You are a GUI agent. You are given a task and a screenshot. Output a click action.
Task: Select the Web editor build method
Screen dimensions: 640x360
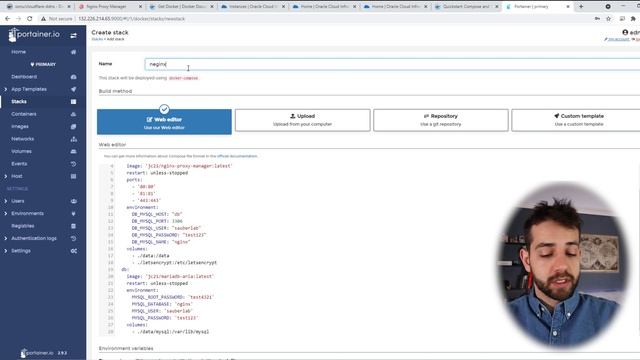pyautogui.click(x=164, y=122)
